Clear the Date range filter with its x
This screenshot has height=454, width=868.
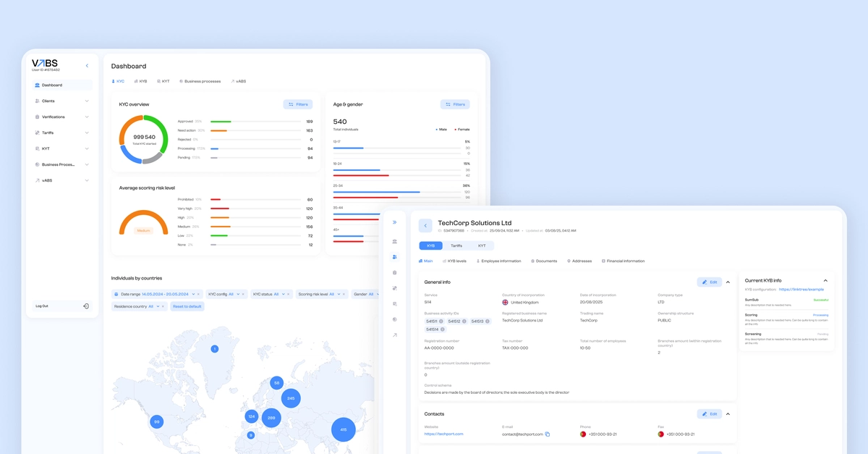coord(199,295)
